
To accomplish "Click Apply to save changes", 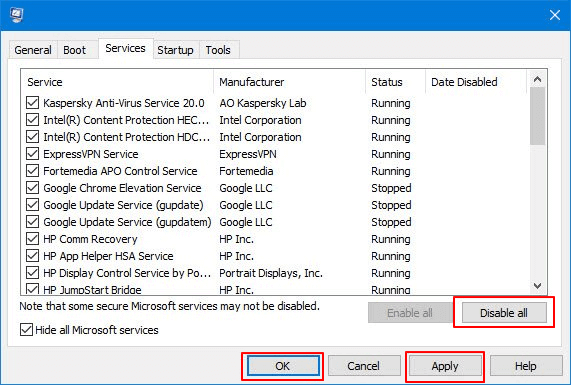I will click(x=445, y=366).
